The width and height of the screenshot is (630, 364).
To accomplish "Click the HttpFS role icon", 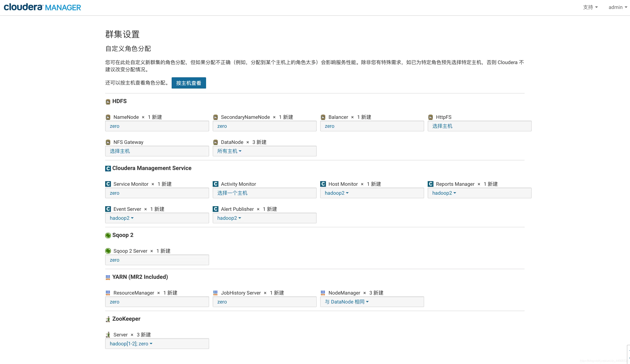I will pos(431,117).
